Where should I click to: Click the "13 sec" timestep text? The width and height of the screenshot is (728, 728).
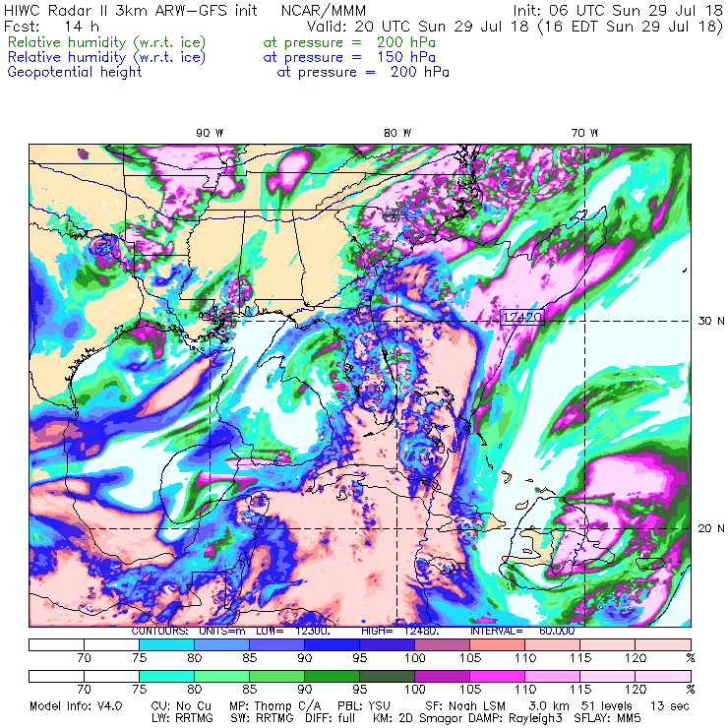coord(670,706)
